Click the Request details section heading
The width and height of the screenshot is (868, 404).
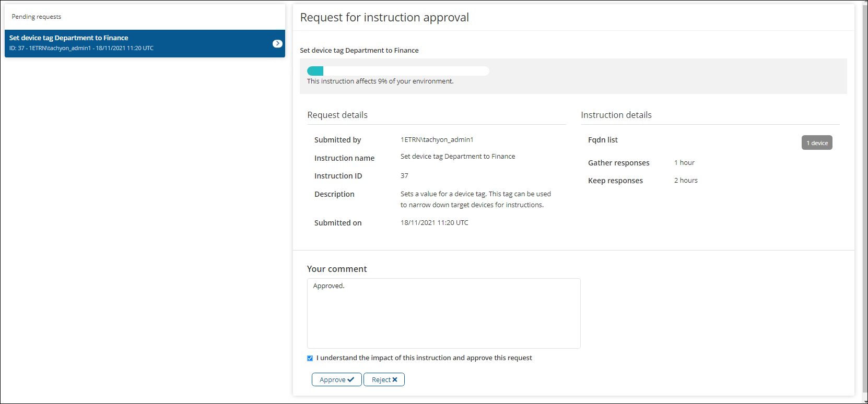(x=337, y=115)
